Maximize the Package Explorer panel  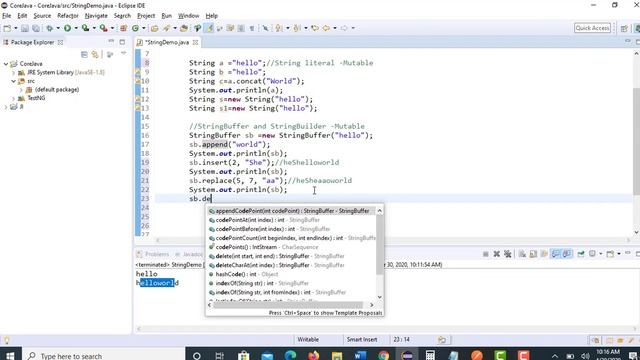122,42
